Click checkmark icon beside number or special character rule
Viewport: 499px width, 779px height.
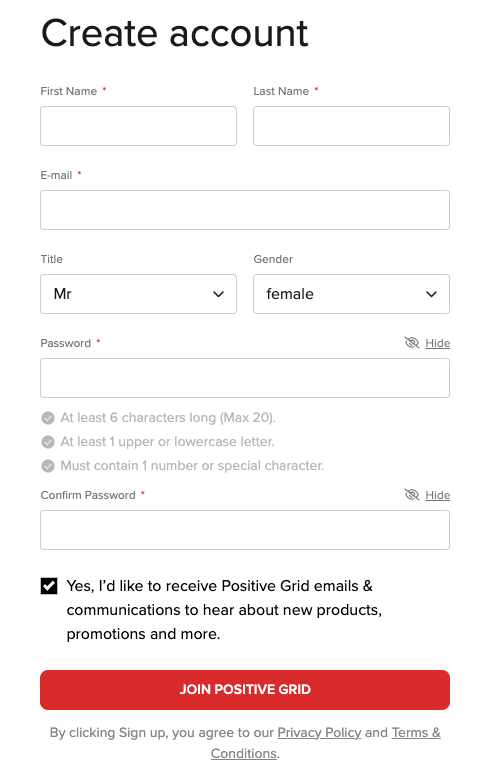[x=48, y=466]
